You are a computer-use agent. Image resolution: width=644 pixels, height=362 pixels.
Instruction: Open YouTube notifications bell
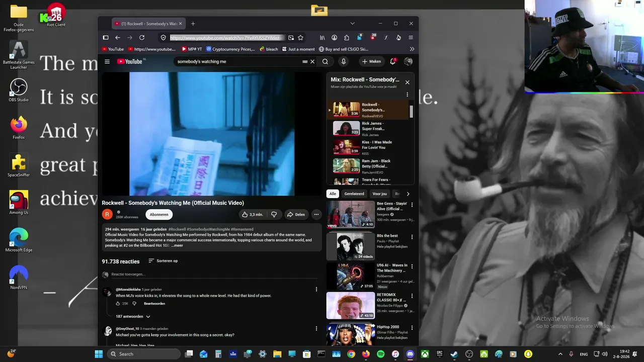pos(393,61)
